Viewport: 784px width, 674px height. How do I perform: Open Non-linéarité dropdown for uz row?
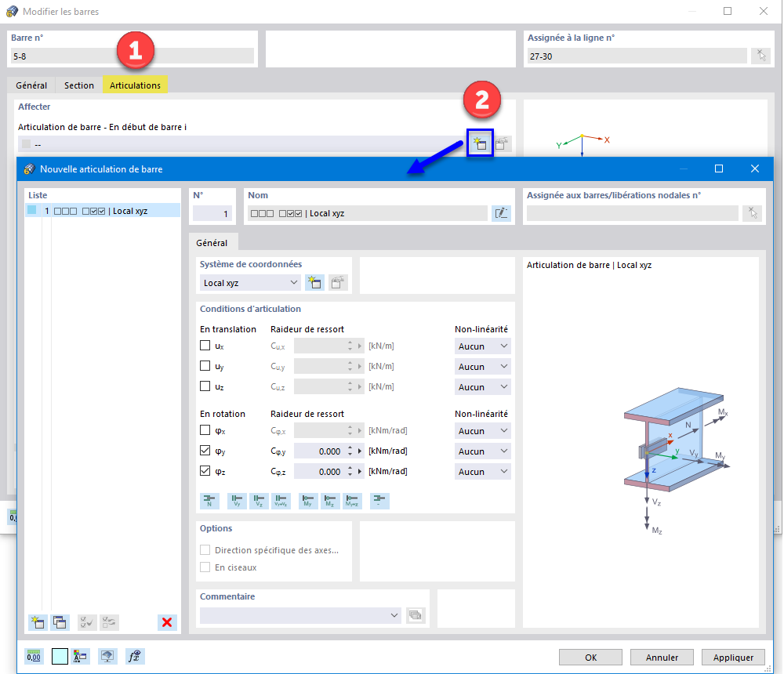tap(482, 387)
